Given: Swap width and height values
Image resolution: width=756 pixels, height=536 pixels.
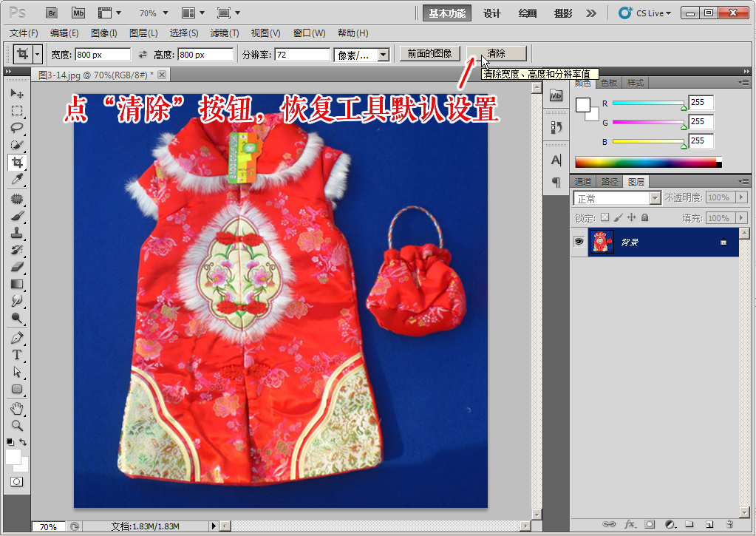Looking at the screenshot, I should [x=143, y=55].
